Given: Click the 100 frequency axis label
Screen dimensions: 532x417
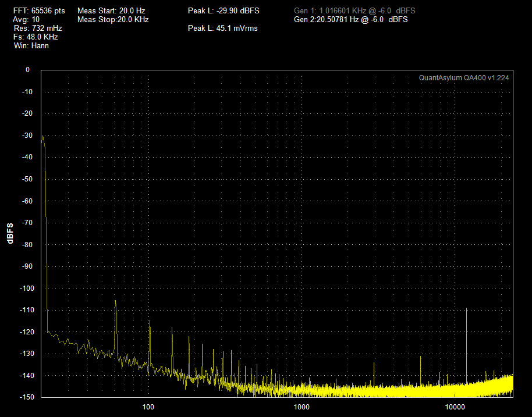Looking at the screenshot, I should pyautogui.click(x=148, y=407).
